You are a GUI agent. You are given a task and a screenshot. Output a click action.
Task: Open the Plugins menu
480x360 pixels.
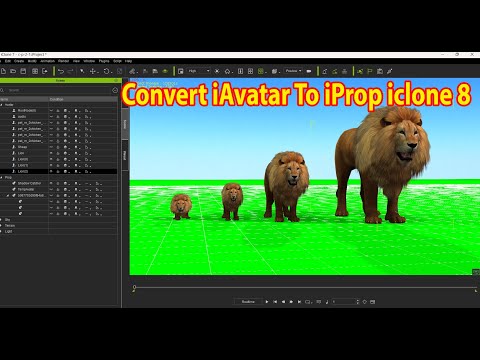click(x=104, y=61)
